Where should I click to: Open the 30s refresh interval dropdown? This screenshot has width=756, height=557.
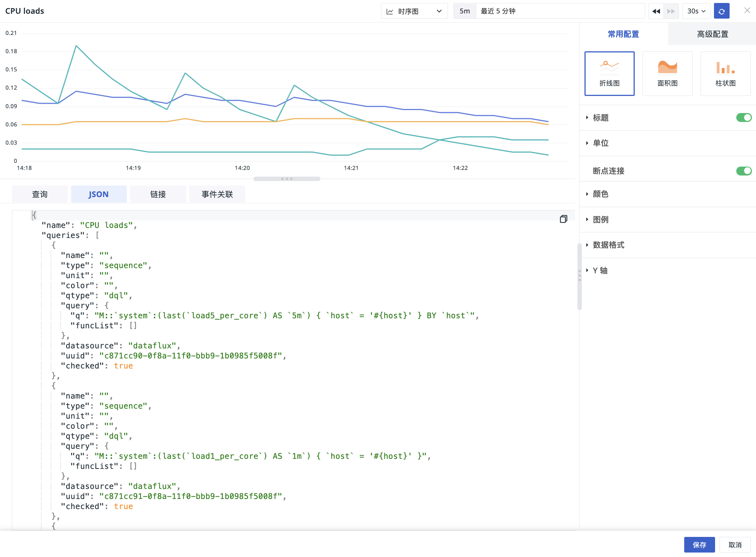(696, 11)
